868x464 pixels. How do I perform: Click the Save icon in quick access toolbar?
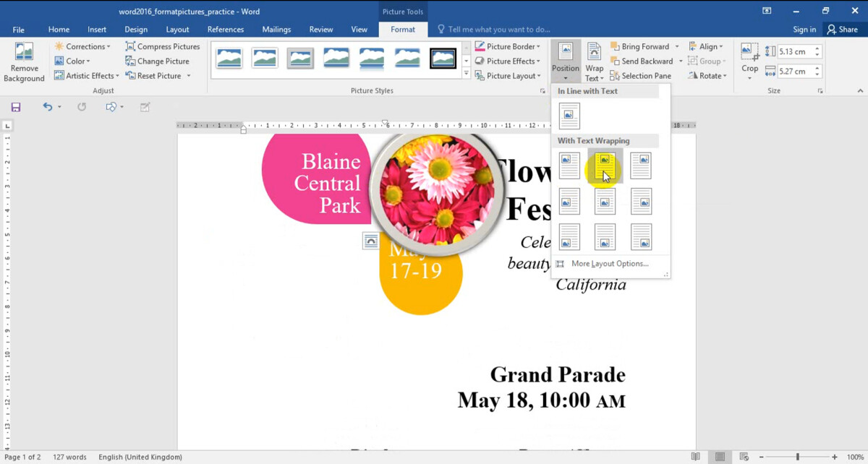[15, 107]
